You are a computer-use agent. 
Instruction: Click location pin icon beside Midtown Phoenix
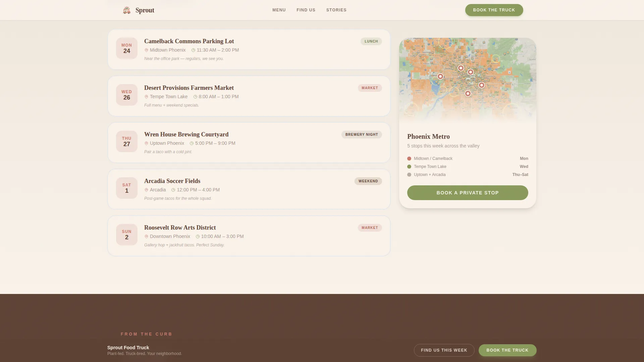146,50
